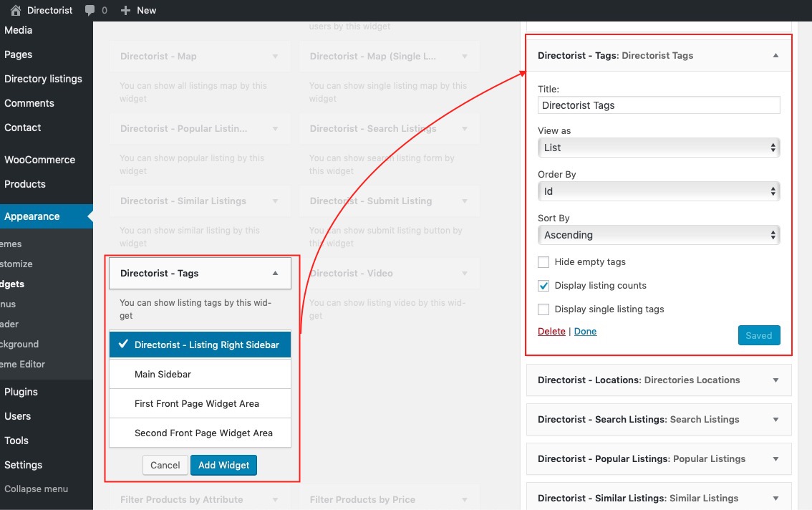Viewport: 812px width, 510px height.
Task: Click Collapse menu
Action: click(x=36, y=489)
